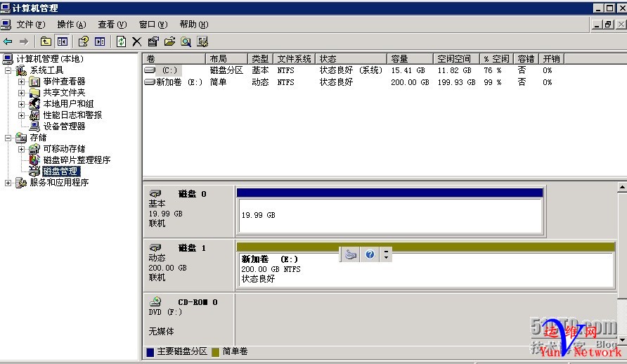Open the 文件(F) menu

[31, 25]
